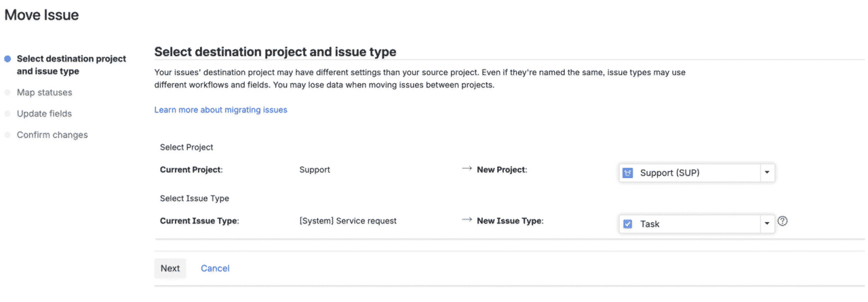This screenshot has height=302, width=868.
Task: Go to the Map statuses step
Action: point(44,92)
